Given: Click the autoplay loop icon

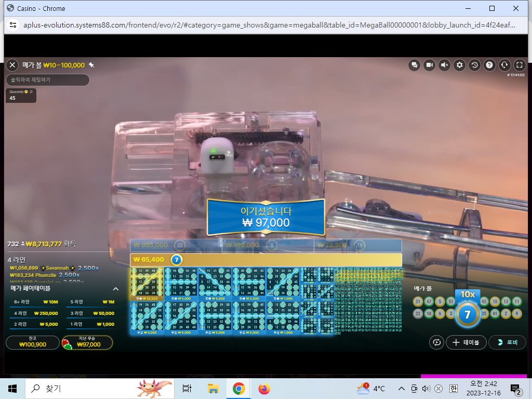Looking at the screenshot, I should (436, 342).
